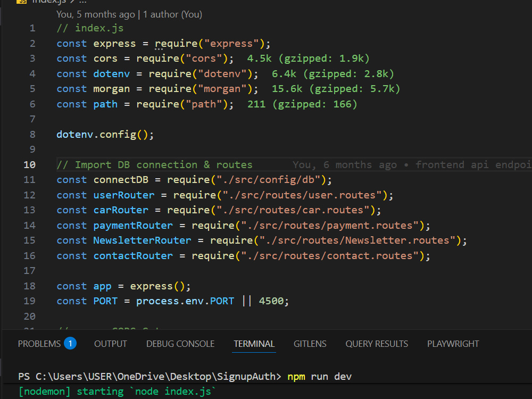The height and width of the screenshot is (399, 532).
Task: Open the DEBUG CONSOLE tab
Action: click(180, 344)
